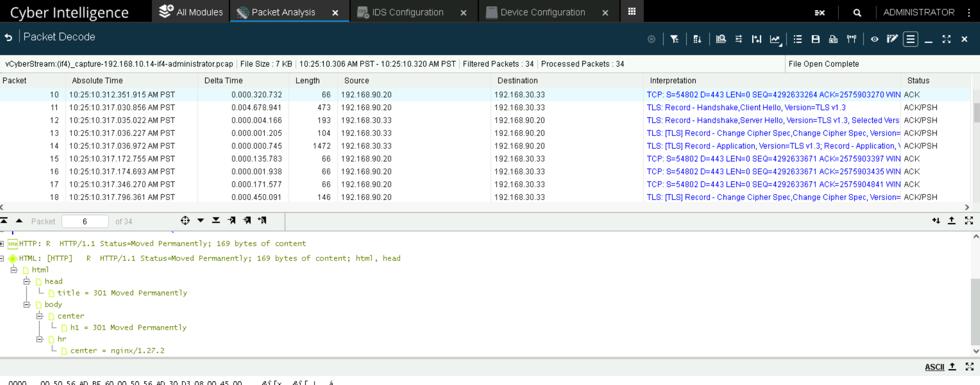Click the save capture floppy disk icon
Viewport: 980px width, 385px height.
(x=815, y=39)
